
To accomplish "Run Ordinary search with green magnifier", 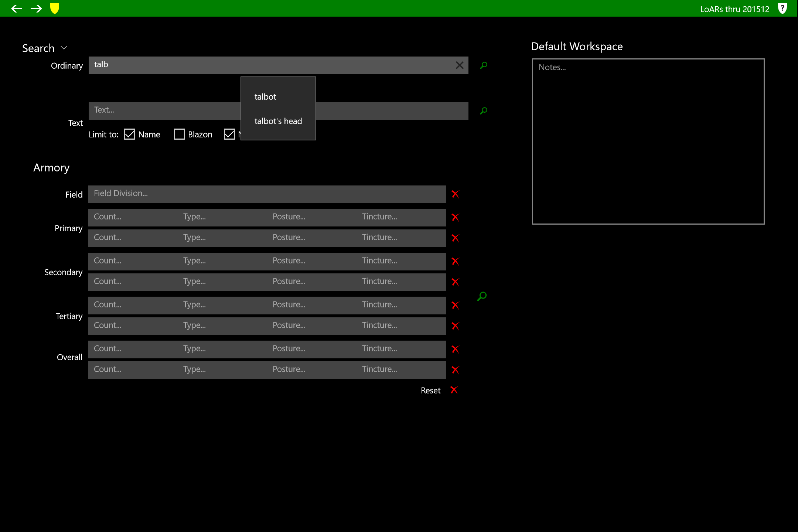I will [x=484, y=65].
